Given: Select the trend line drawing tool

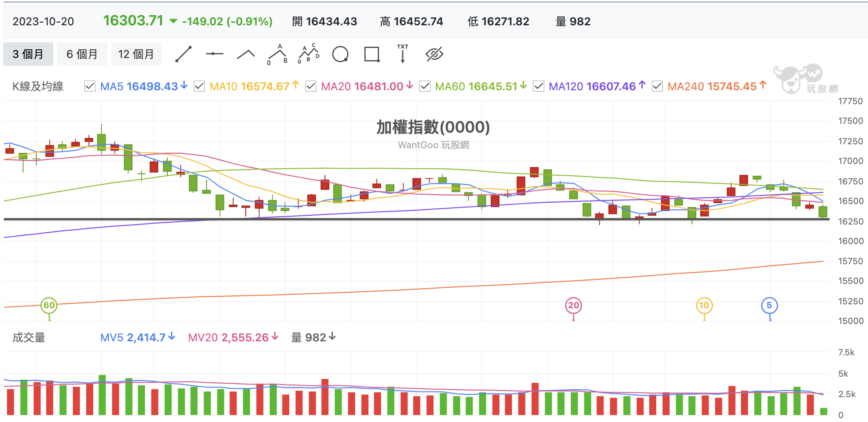Looking at the screenshot, I should (183, 54).
